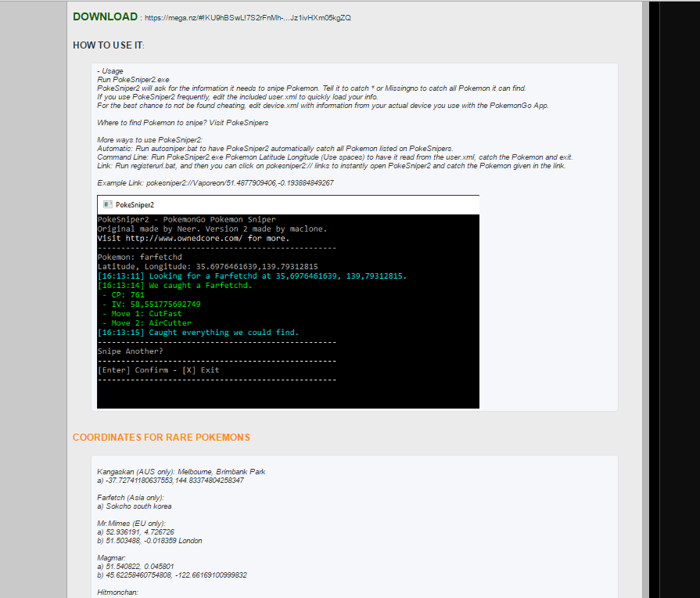The width and height of the screenshot is (700, 598).
Task: Click 'Snipe Another?' console prompt text
Action: (131, 351)
